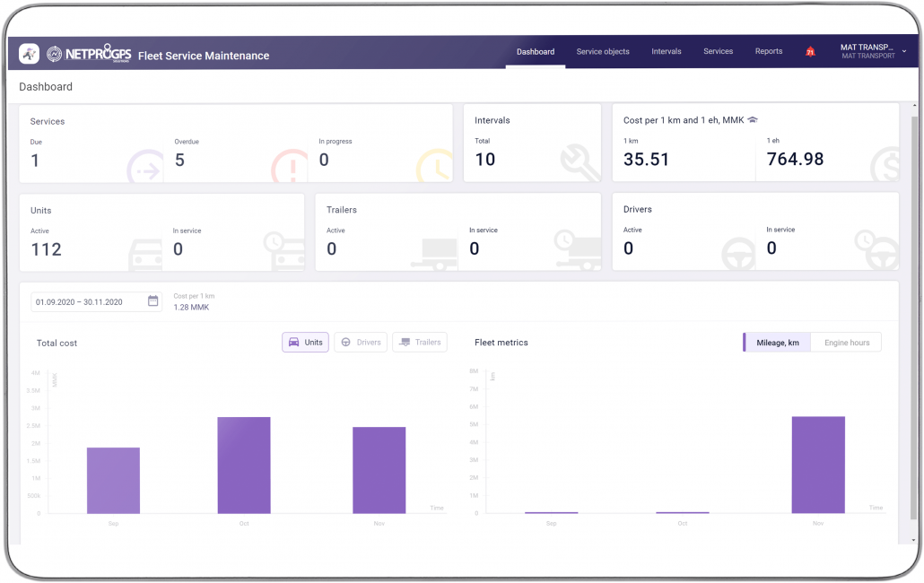The height and width of the screenshot is (583, 924).
Task: Open the Service objects tab
Action: point(603,52)
